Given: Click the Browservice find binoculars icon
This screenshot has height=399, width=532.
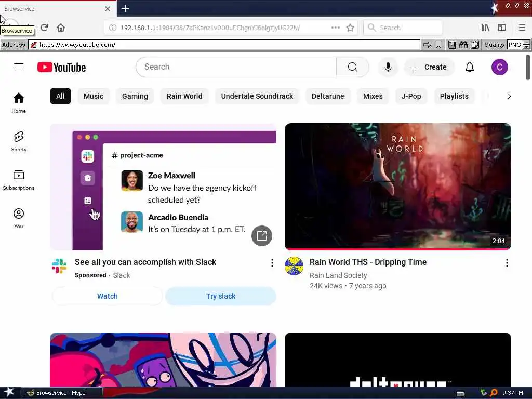Looking at the screenshot, I should click(x=463, y=45).
